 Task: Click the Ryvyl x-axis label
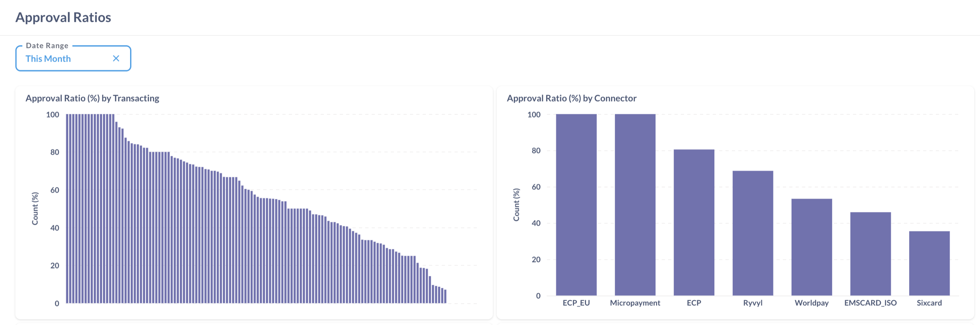[x=753, y=303]
